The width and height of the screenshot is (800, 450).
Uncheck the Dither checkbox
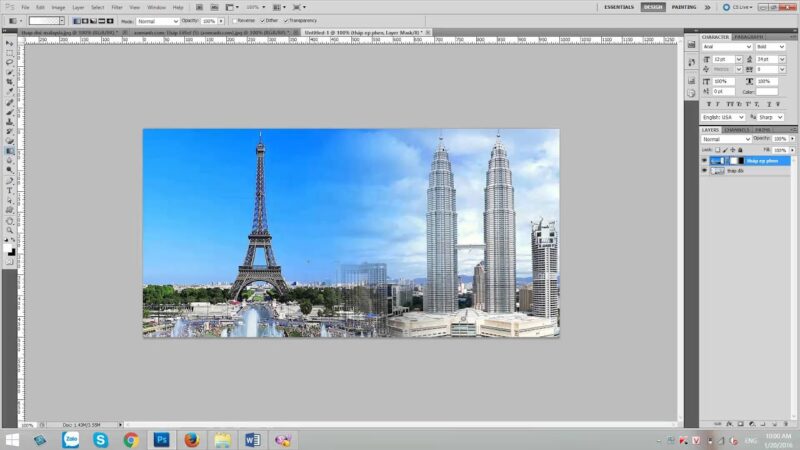click(x=262, y=21)
